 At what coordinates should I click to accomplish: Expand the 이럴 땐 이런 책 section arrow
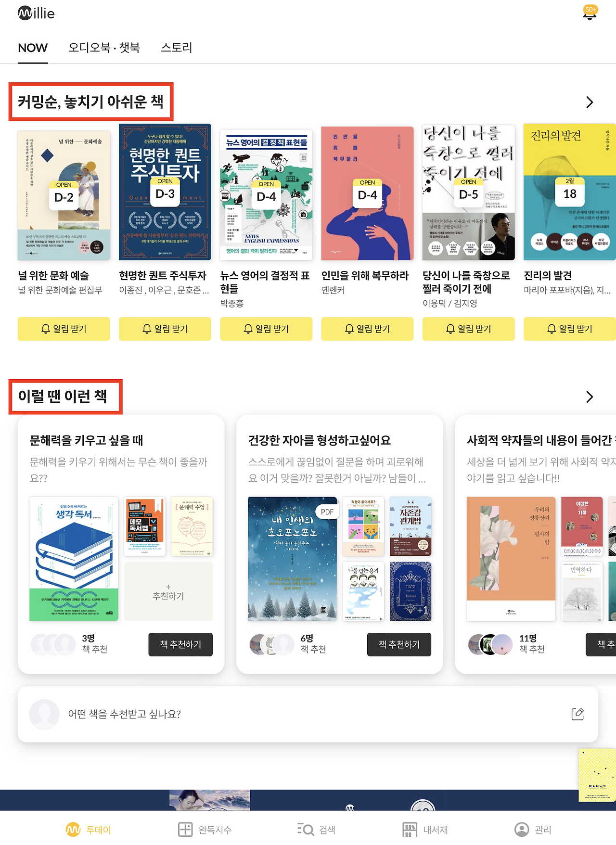pyautogui.click(x=590, y=397)
